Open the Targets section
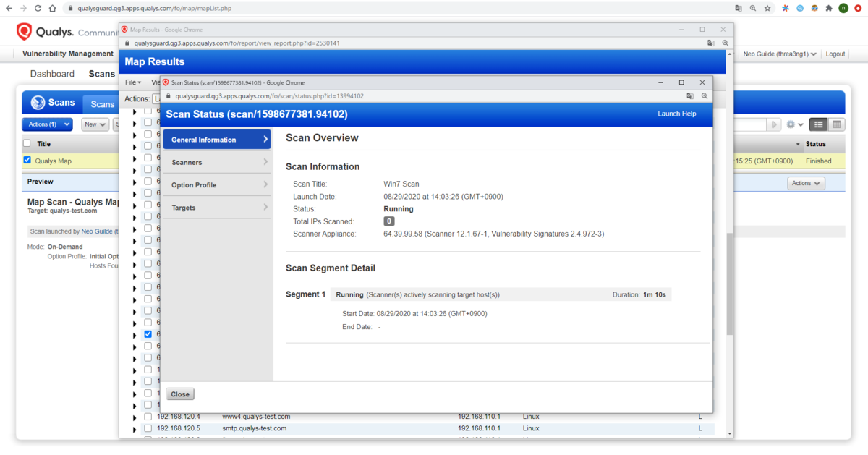This screenshot has height=455, width=868. [216, 208]
